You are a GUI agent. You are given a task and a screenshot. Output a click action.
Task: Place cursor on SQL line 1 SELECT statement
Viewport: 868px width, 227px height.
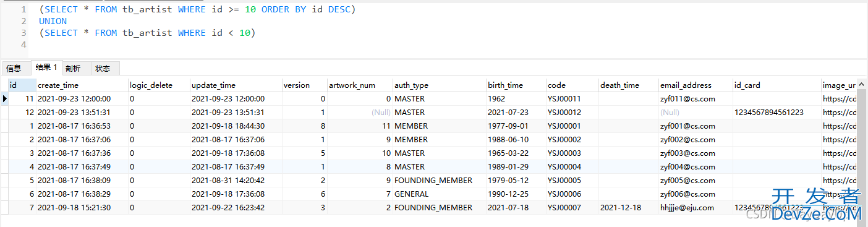click(x=197, y=10)
